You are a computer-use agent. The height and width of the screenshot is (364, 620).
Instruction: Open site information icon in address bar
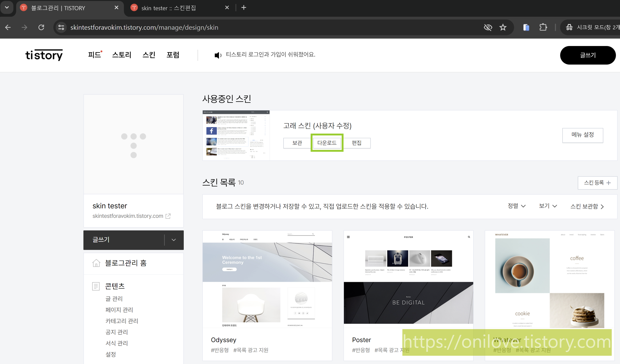click(61, 27)
